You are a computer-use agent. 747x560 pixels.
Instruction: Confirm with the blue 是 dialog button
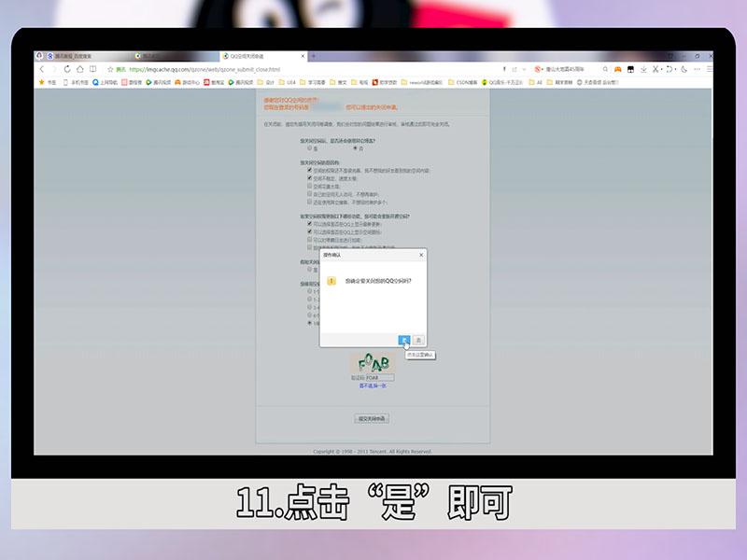coord(404,340)
